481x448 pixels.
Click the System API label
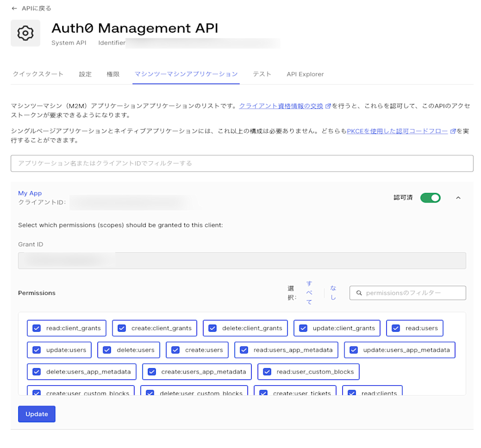69,43
